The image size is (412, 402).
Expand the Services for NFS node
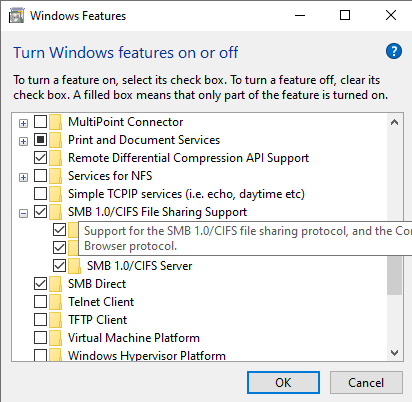click(x=23, y=178)
